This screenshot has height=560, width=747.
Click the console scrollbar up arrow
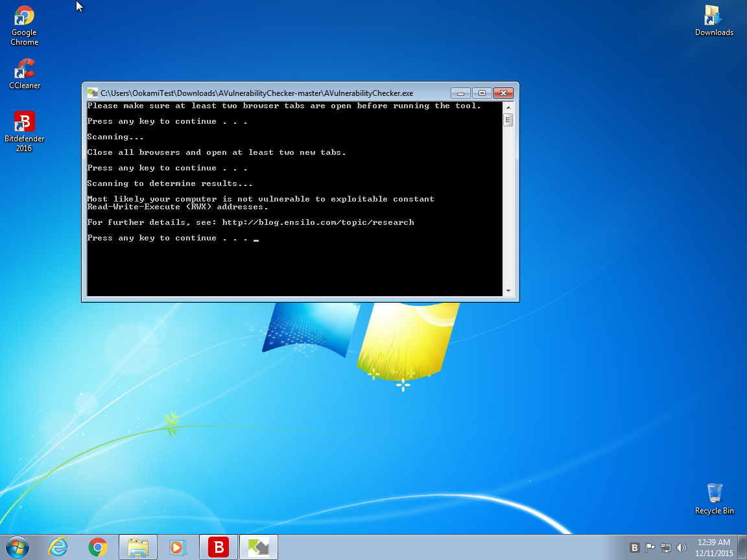pyautogui.click(x=508, y=107)
